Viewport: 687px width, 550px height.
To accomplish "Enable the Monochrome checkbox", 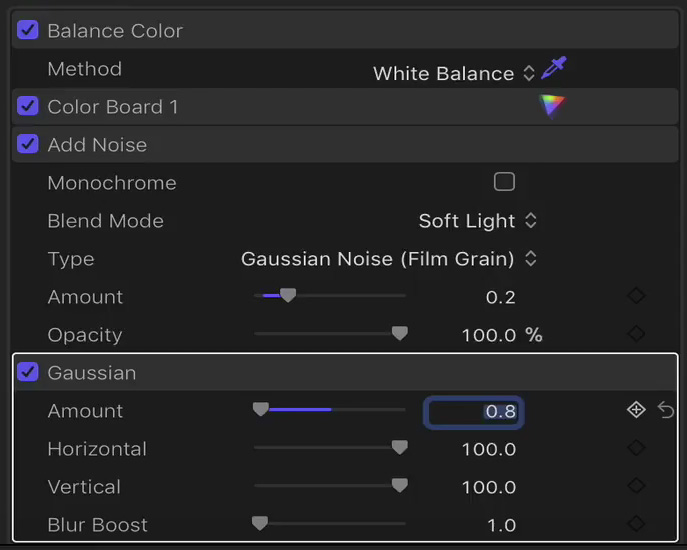I will [x=504, y=181].
